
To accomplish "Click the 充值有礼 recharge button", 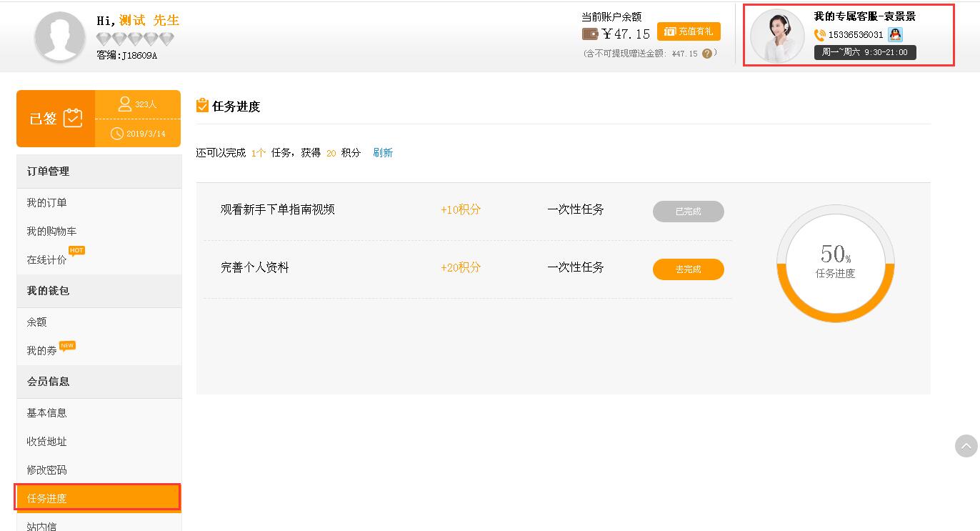I will (x=689, y=31).
